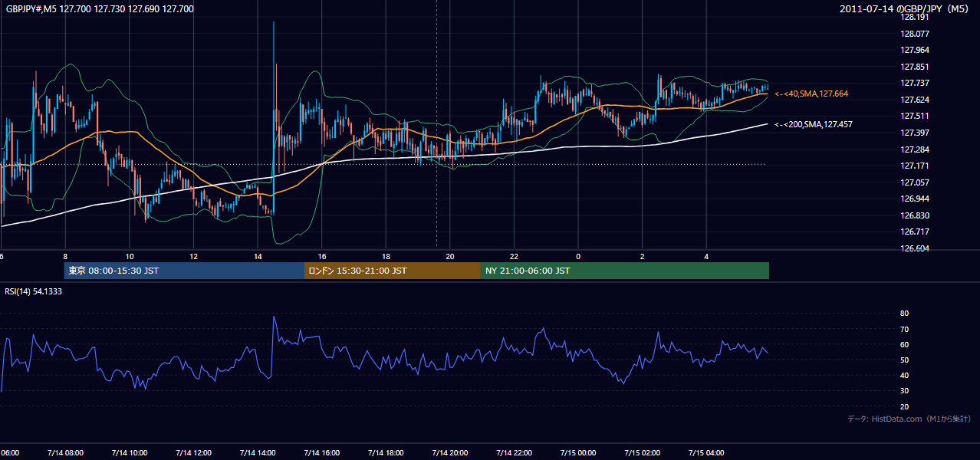980x460 pixels.
Task: Click hour label 12 under price chart
Action: click(193, 257)
